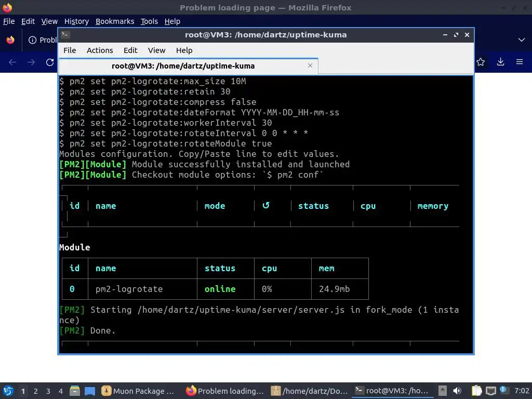The height and width of the screenshot is (399, 532).
Task: Click the 0% cpu value in Module table
Action: pos(267,289)
